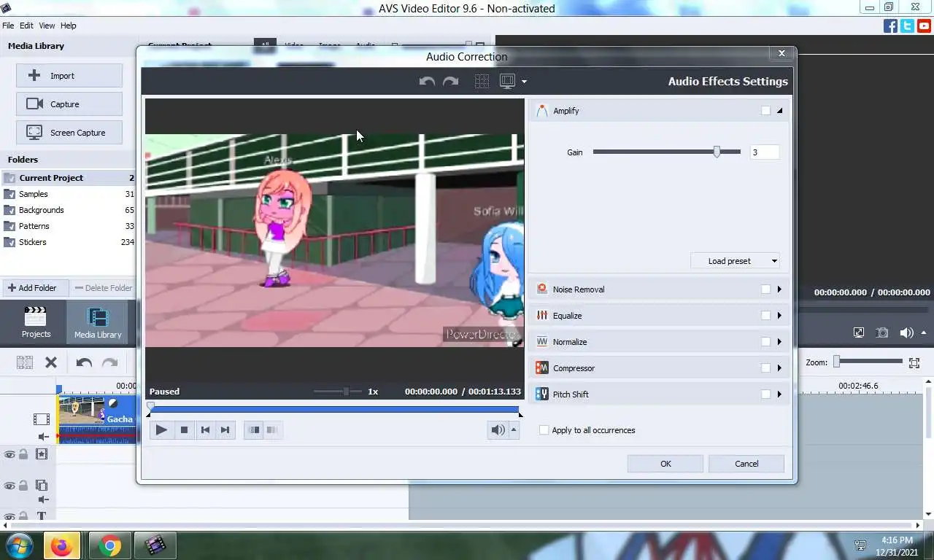934x560 pixels.
Task: Click the preview seek bar
Action: point(334,410)
